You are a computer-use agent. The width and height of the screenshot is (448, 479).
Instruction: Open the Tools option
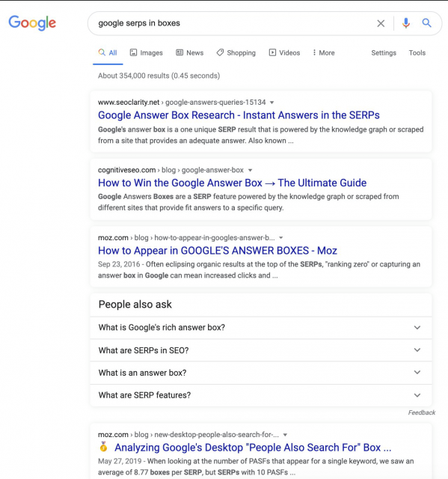(x=417, y=53)
